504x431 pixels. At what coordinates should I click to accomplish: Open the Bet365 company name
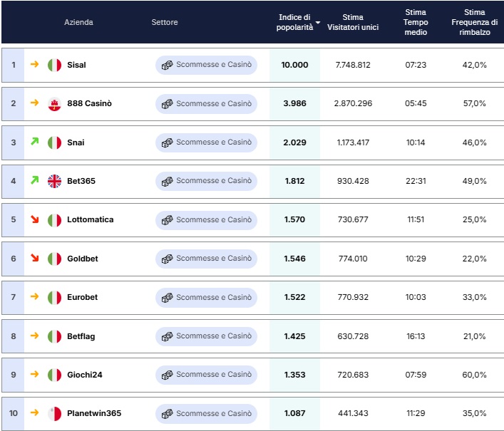pos(81,181)
